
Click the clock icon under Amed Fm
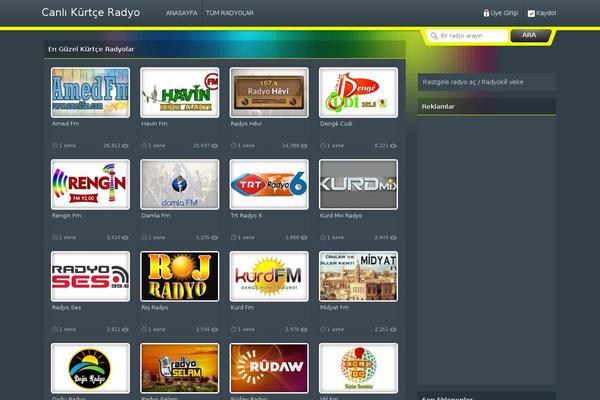click(55, 146)
